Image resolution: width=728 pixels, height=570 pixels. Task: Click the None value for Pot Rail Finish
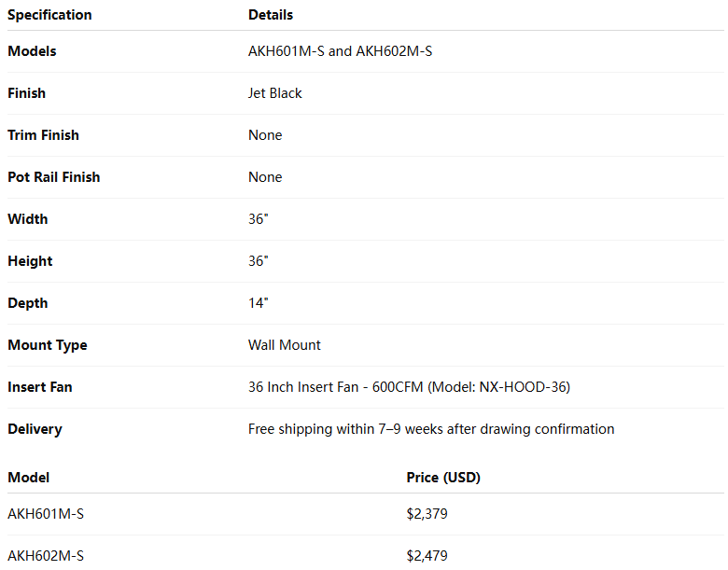coord(265,177)
